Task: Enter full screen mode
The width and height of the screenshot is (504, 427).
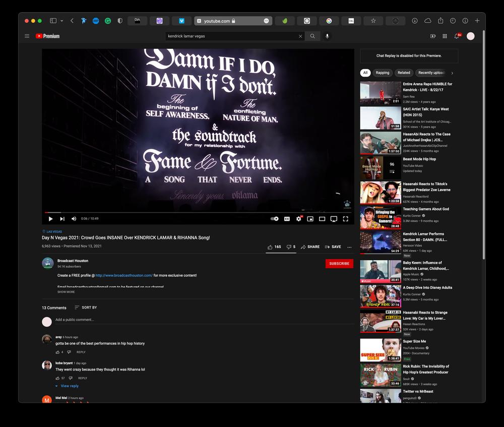Action: click(x=346, y=219)
